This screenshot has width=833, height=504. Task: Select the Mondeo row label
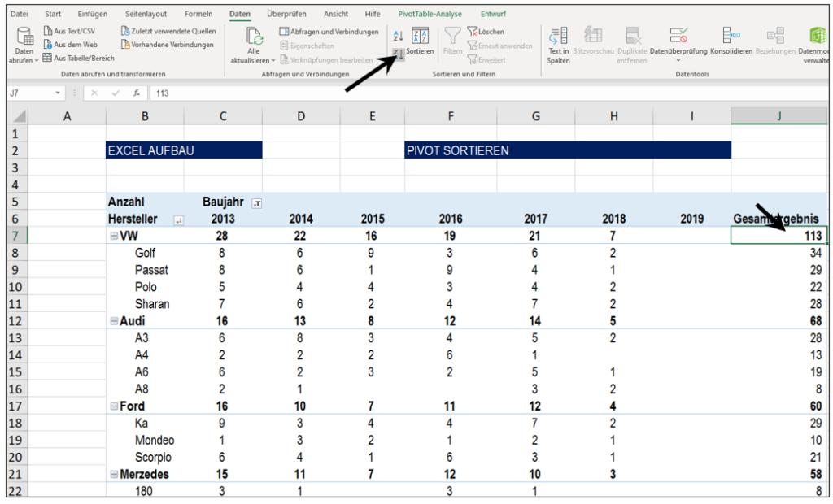[154, 441]
